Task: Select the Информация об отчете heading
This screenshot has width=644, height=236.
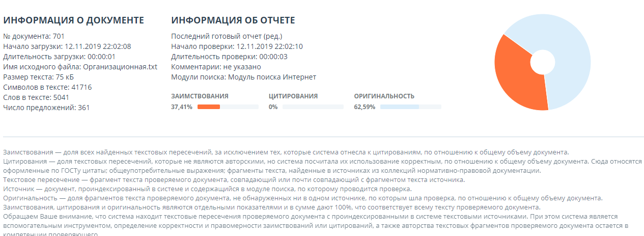Action: 233,20
